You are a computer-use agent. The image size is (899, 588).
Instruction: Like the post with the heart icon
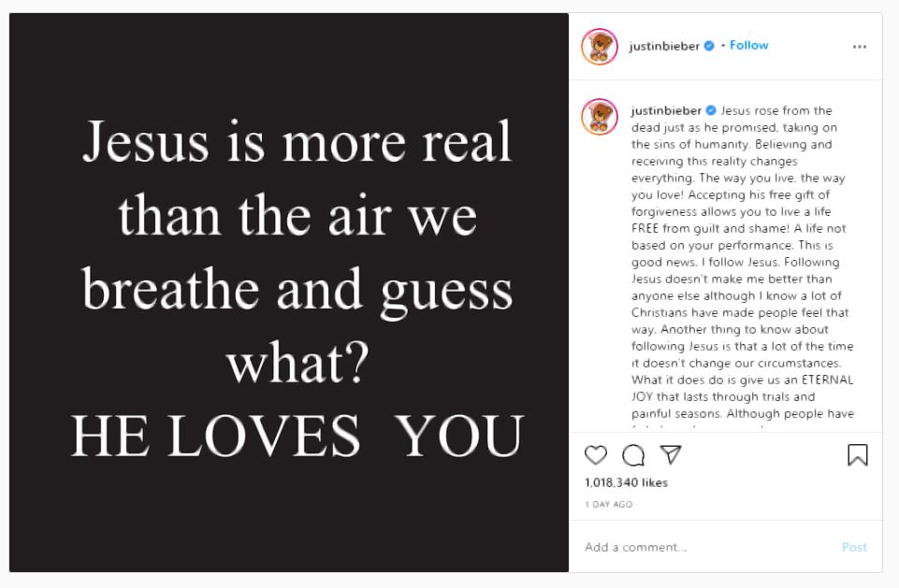[x=596, y=455]
